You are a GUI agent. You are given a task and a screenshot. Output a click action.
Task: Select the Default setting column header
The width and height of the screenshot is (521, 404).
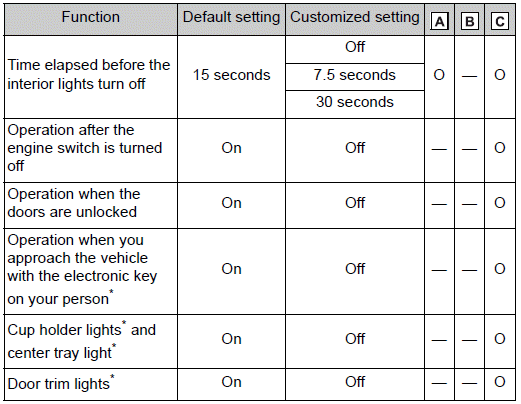231,17
